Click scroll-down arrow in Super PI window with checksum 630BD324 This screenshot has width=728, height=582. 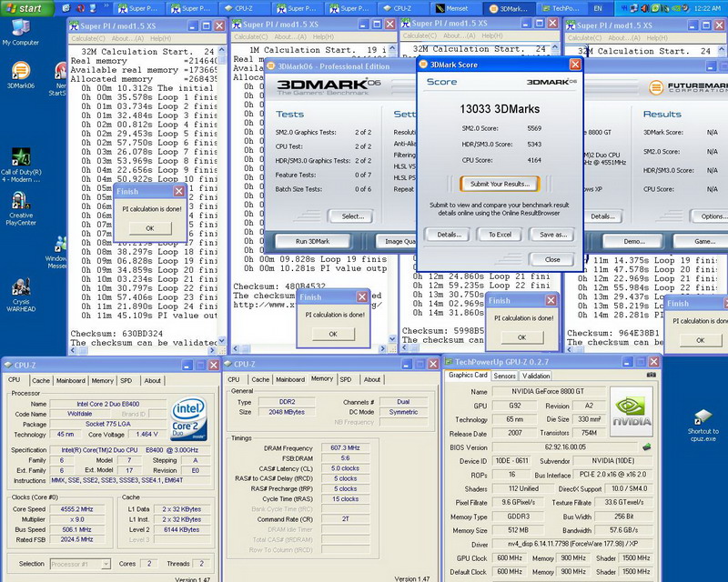click(x=221, y=340)
